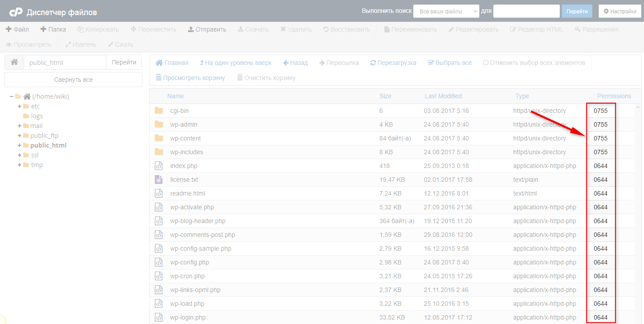Click the index.php file icon
This screenshot has width=644, height=324.
pyautogui.click(x=159, y=166)
